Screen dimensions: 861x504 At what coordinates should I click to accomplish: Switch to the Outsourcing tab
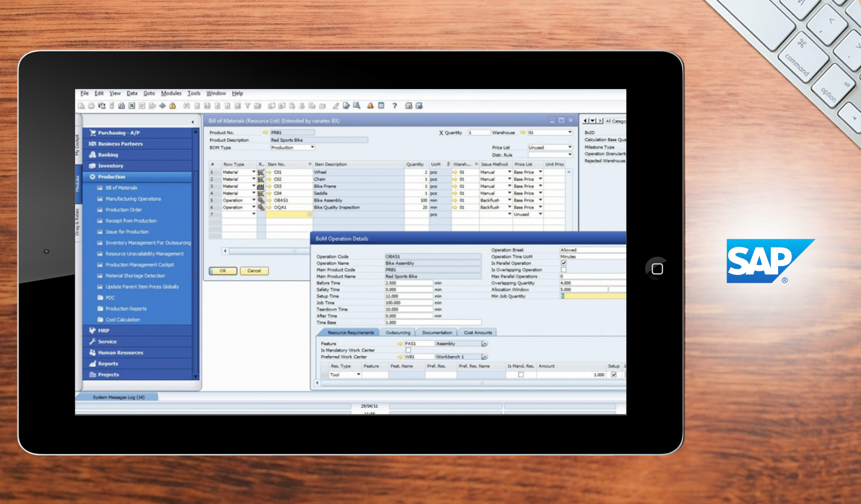[398, 332]
